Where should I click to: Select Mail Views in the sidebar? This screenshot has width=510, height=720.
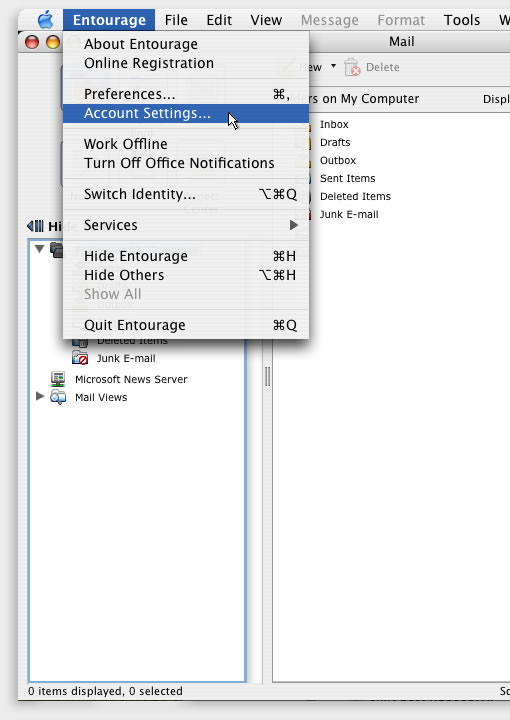tap(101, 397)
